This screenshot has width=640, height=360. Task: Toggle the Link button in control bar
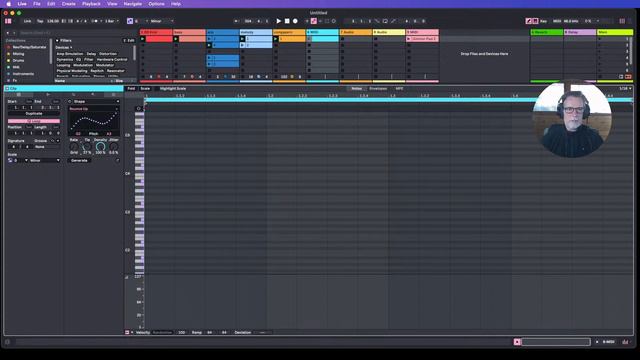click(27, 21)
